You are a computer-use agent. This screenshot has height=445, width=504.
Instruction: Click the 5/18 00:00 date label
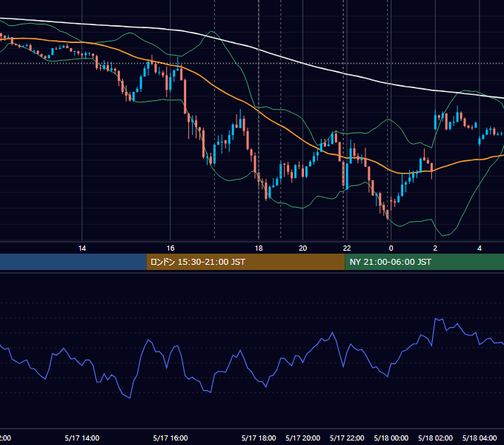click(391, 438)
